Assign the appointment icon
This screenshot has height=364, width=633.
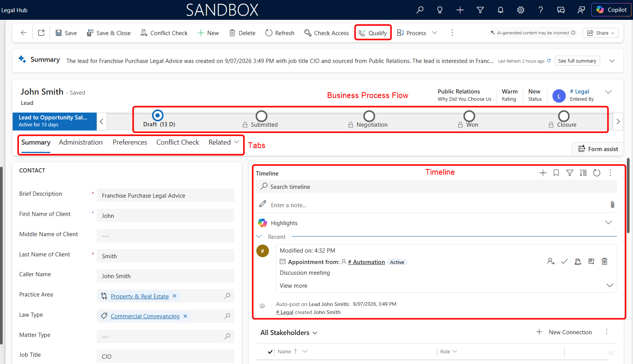coord(551,261)
